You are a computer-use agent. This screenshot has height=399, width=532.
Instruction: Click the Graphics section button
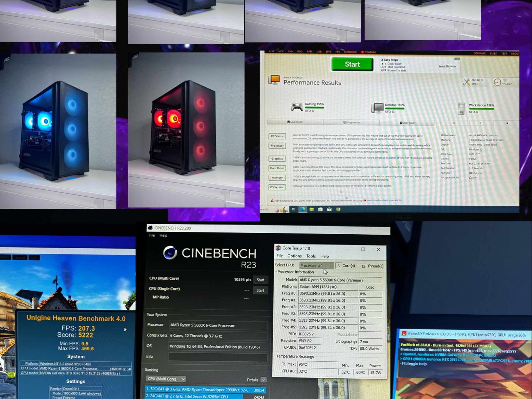click(x=277, y=159)
